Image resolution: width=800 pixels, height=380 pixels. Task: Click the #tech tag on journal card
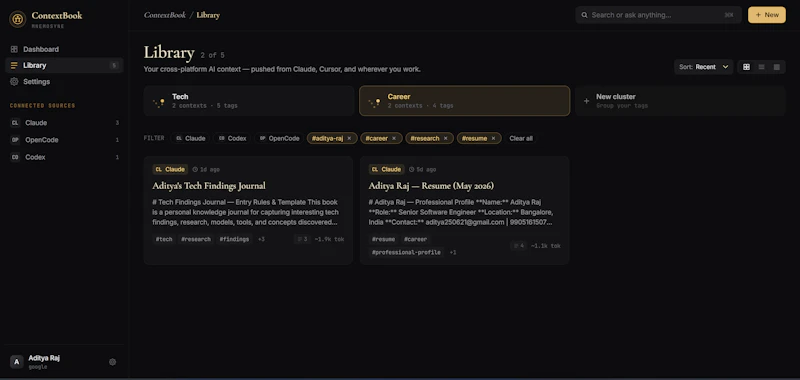pos(164,239)
